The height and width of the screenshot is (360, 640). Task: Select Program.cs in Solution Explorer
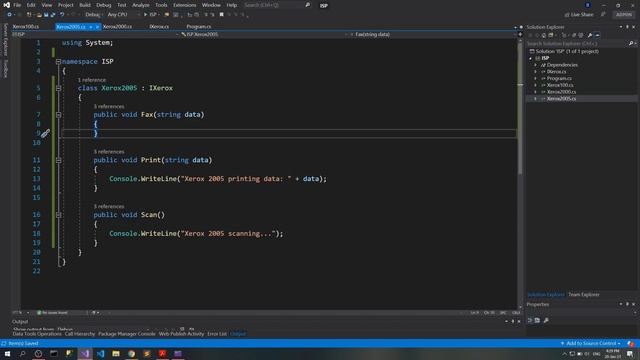559,78
